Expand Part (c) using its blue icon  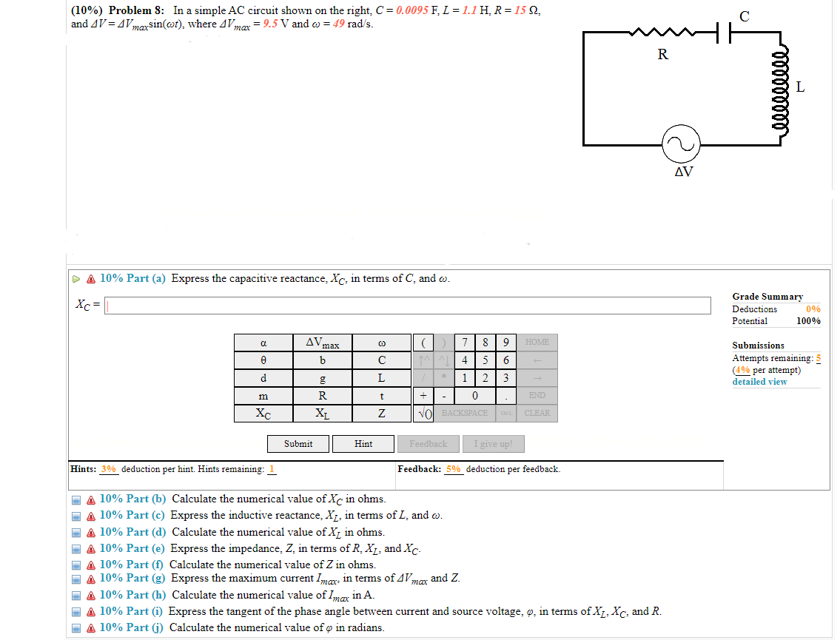tap(76, 517)
